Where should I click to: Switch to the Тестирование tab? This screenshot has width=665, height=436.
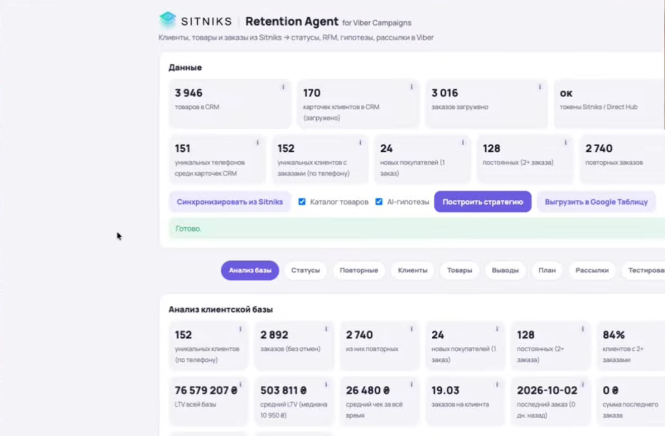click(x=645, y=271)
